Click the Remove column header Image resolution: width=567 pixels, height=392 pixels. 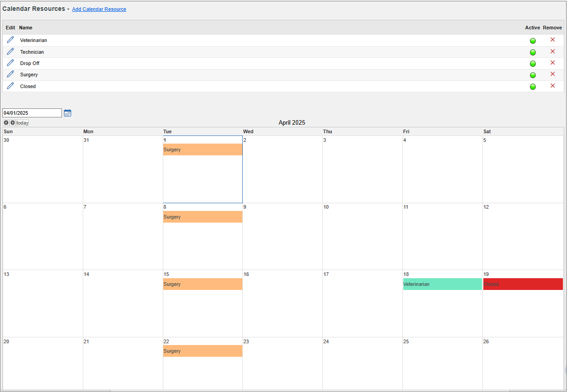(553, 28)
